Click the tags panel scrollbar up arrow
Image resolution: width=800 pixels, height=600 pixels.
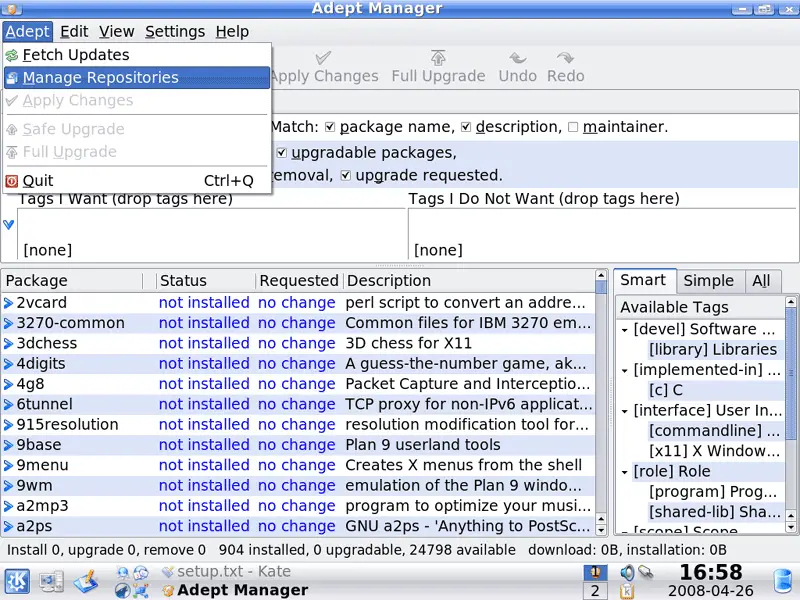coord(791,302)
